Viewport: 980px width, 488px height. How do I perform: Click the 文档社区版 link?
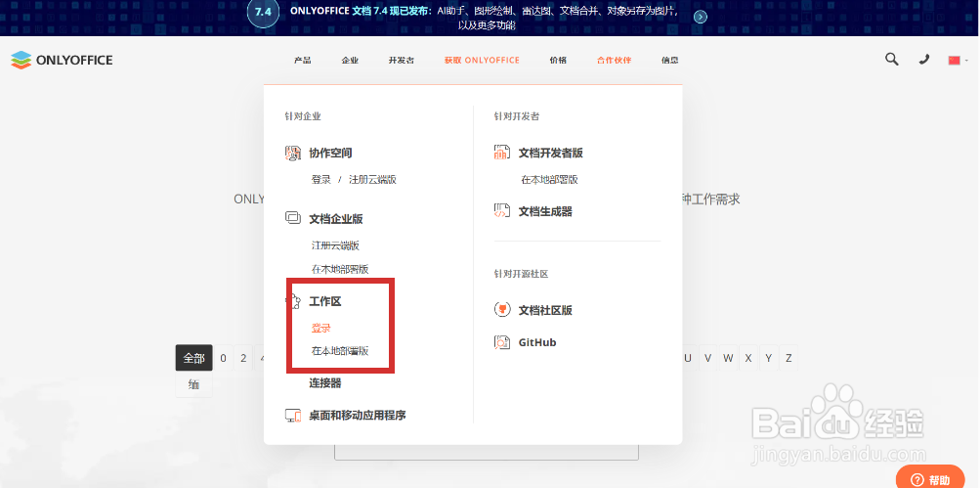545,310
